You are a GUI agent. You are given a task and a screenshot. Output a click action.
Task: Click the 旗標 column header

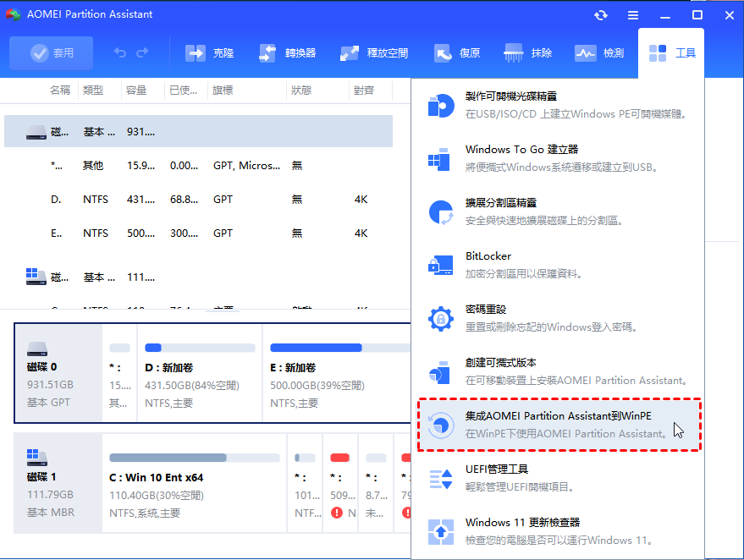pos(223,91)
